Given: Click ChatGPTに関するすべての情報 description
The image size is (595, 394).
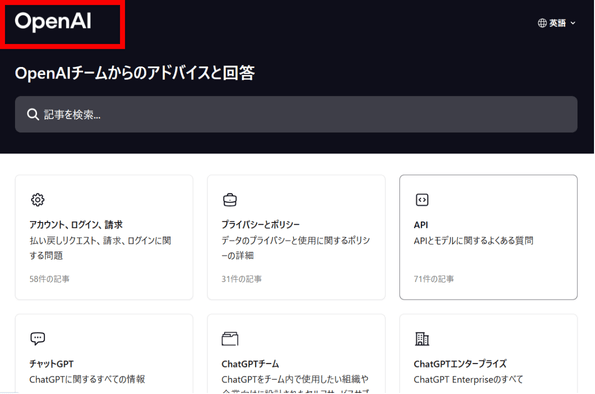Looking at the screenshot, I should pos(87,379).
